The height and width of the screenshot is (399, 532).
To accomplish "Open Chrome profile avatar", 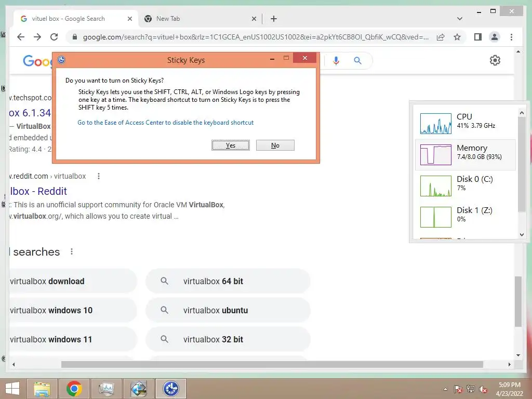I will click(x=495, y=37).
